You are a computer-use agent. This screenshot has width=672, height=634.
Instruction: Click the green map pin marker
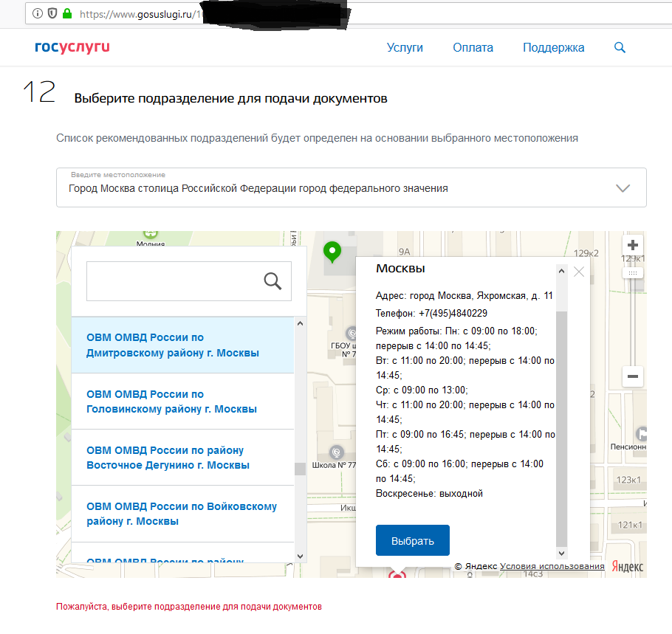[332, 252]
